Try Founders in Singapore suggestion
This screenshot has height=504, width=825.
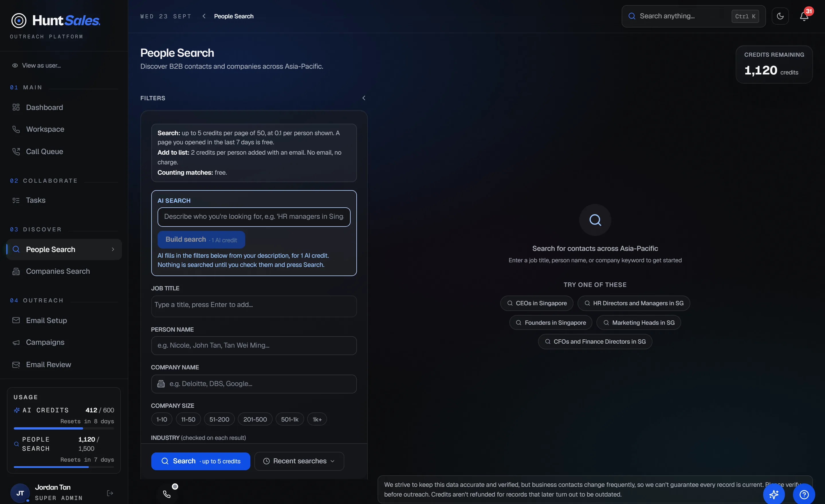[x=551, y=323]
